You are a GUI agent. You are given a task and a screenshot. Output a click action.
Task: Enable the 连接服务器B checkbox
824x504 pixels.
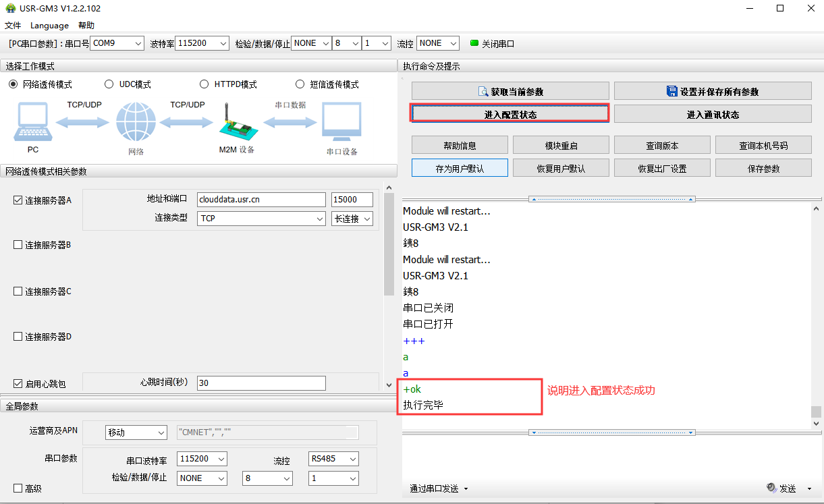[18, 245]
